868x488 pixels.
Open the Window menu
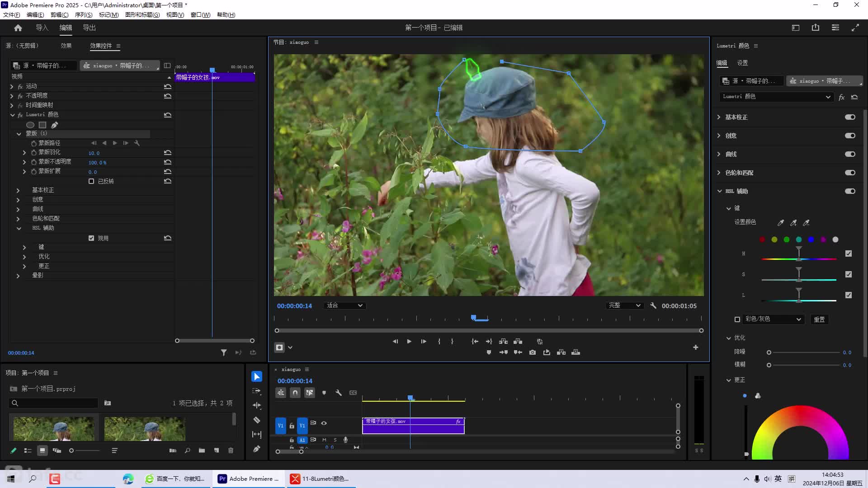[200, 15]
